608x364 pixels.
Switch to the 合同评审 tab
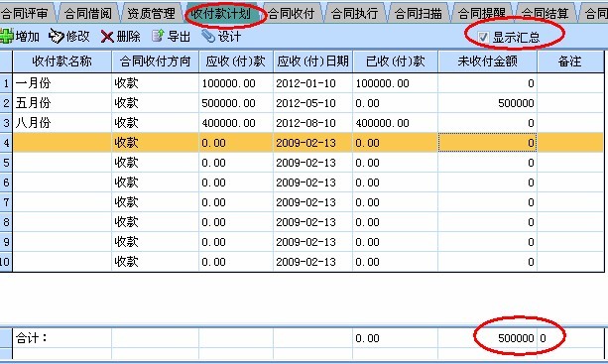coord(26,14)
